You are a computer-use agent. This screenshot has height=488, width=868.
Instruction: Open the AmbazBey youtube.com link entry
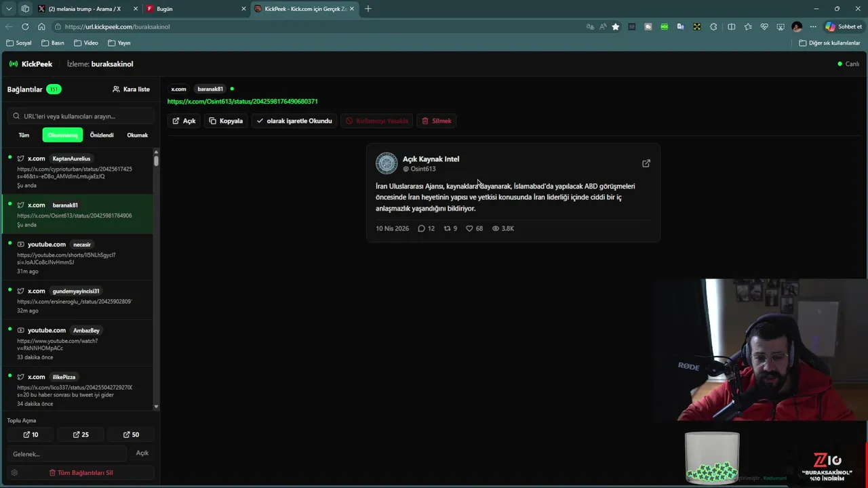point(77,344)
